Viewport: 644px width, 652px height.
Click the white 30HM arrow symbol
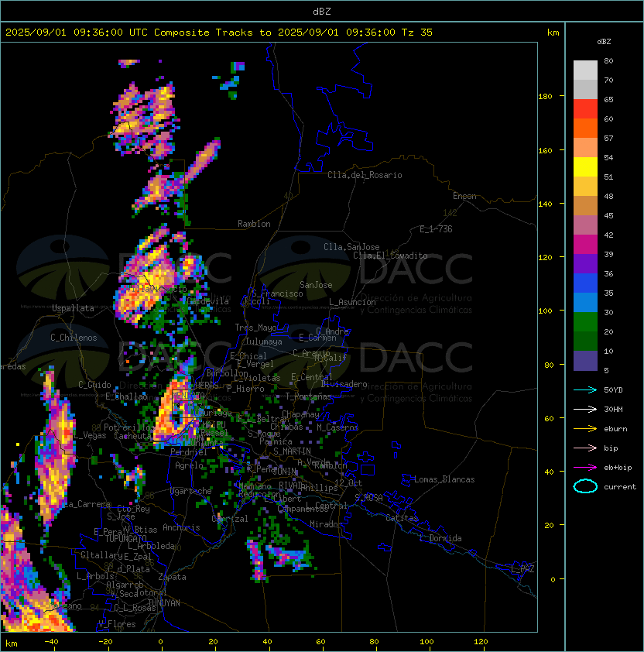[585, 409]
